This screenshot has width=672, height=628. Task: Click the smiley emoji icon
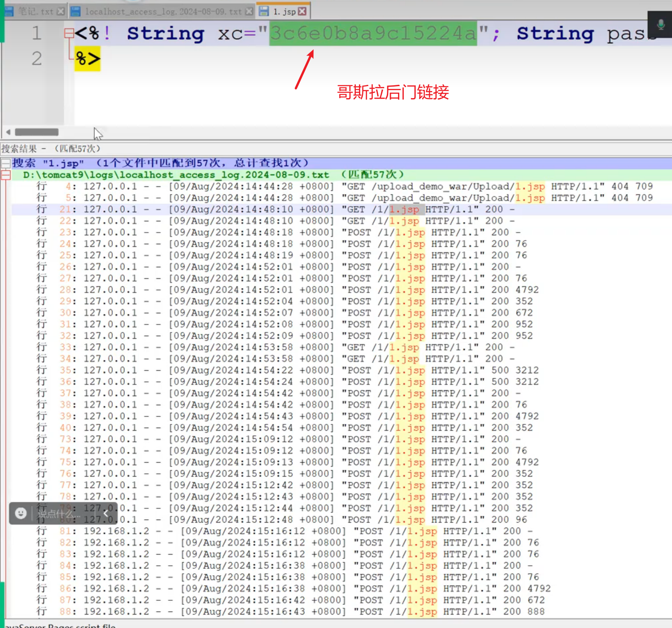pyautogui.click(x=21, y=513)
